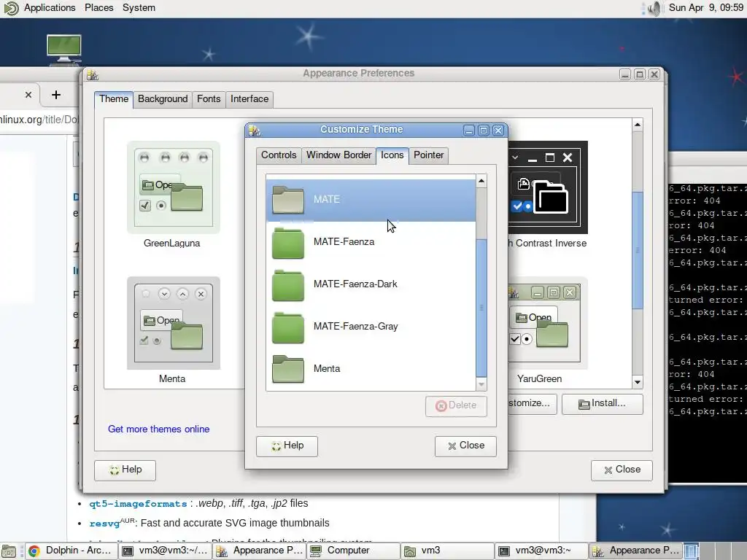Select the MATE-Faenza folder icon
The width and height of the screenshot is (747, 560).
pyautogui.click(x=287, y=242)
